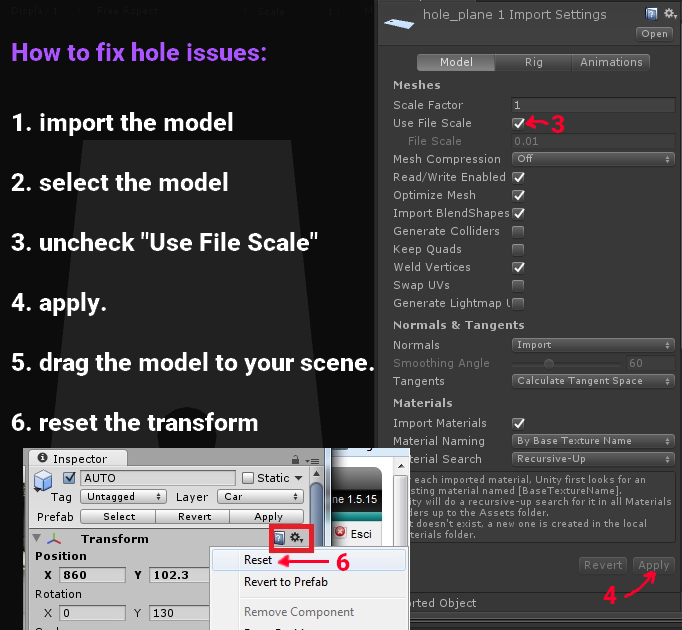
Task: Open Inspector panel options menu icon
Action: (x=312, y=460)
